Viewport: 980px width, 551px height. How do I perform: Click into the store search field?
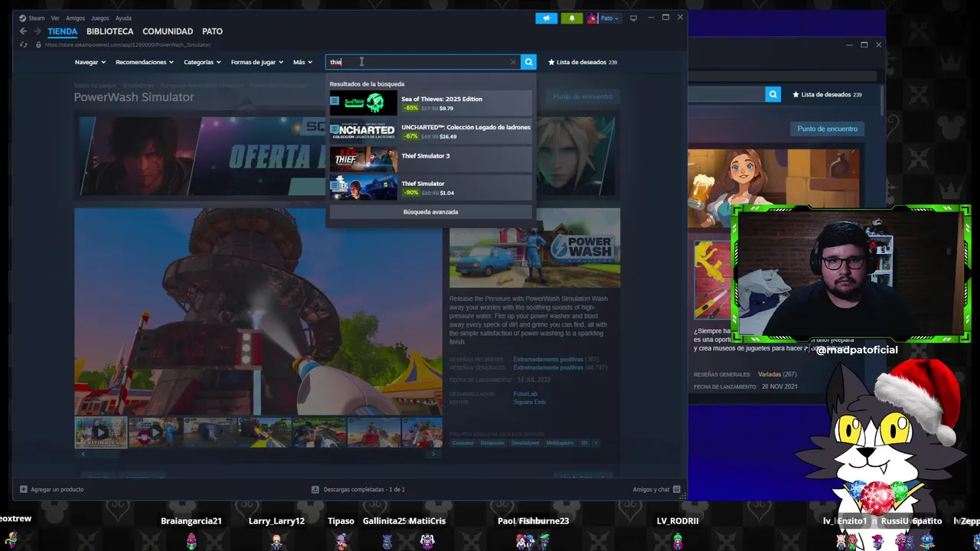pos(423,62)
